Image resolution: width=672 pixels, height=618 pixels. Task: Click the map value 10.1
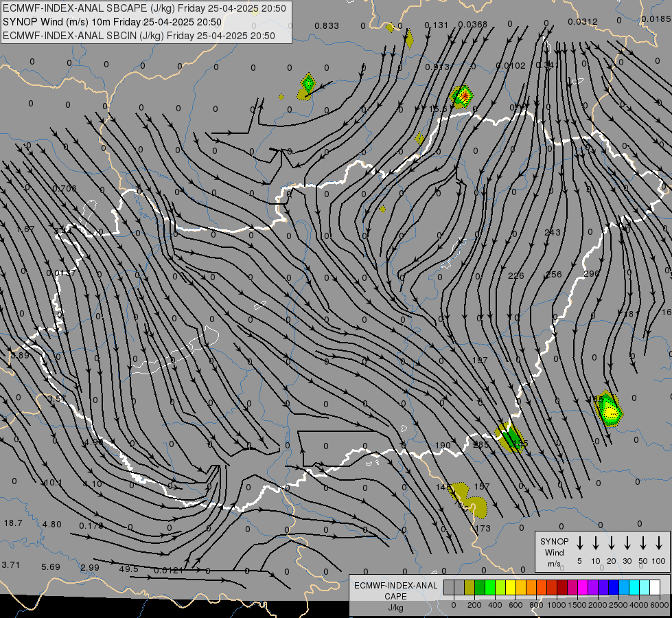(54, 483)
